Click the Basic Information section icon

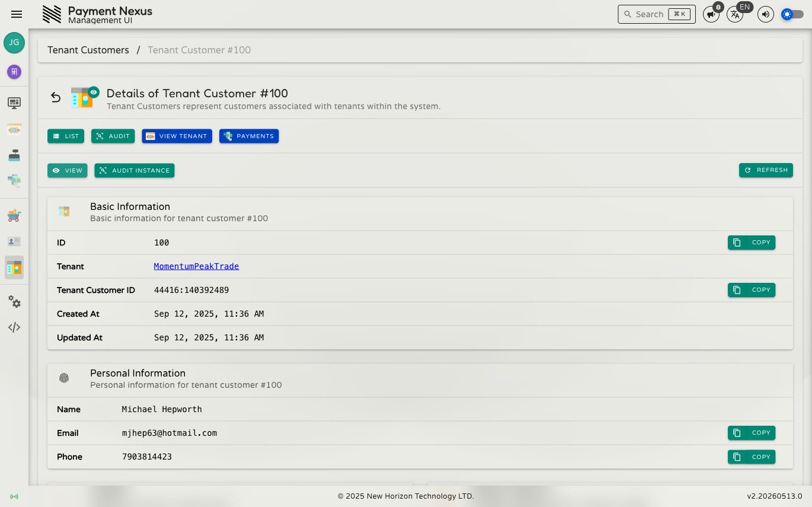[64, 212]
